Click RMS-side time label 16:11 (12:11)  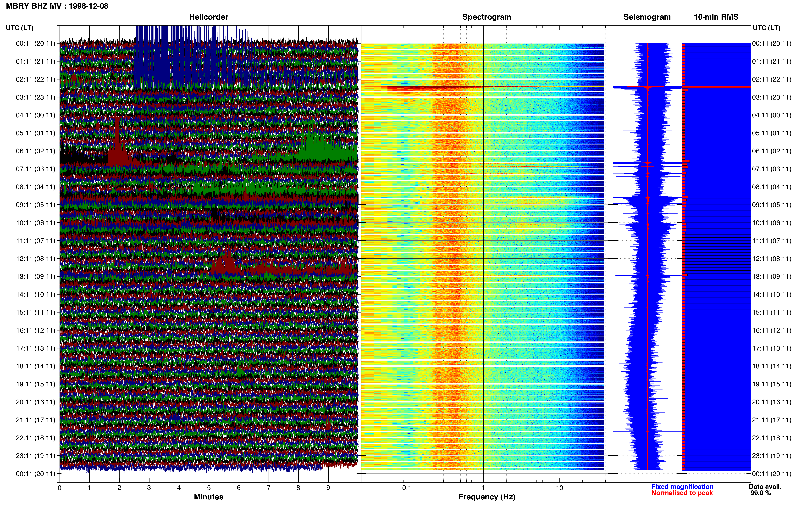coord(772,330)
